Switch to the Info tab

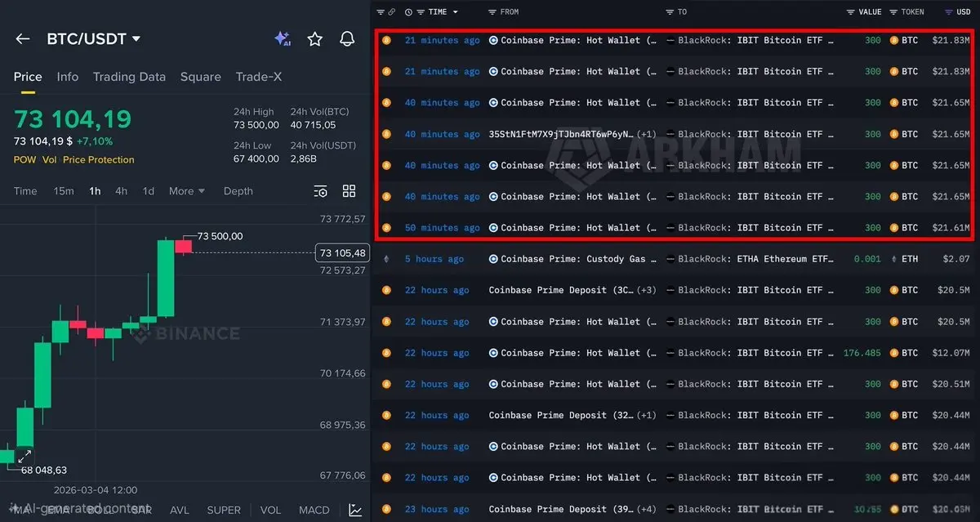[x=68, y=77]
